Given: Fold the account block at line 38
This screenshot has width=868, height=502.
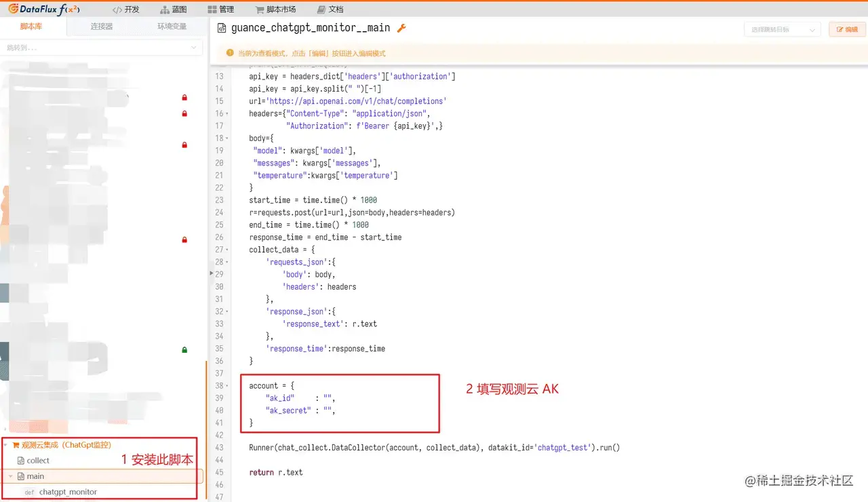Looking at the screenshot, I should coord(226,386).
